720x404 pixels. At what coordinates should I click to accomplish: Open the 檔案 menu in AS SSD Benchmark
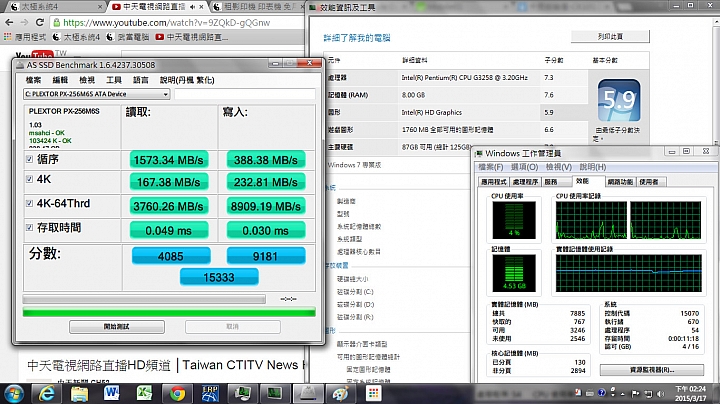[33, 80]
